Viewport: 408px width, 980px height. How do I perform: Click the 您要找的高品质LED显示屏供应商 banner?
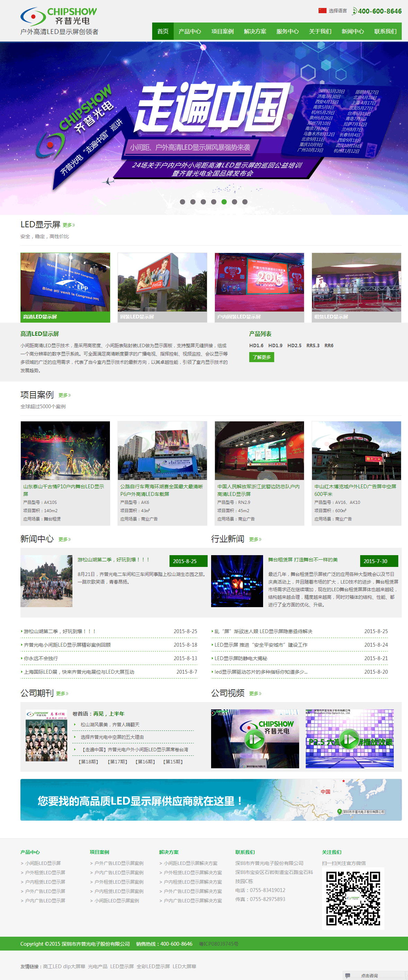pyautogui.click(x=211, y=800)
